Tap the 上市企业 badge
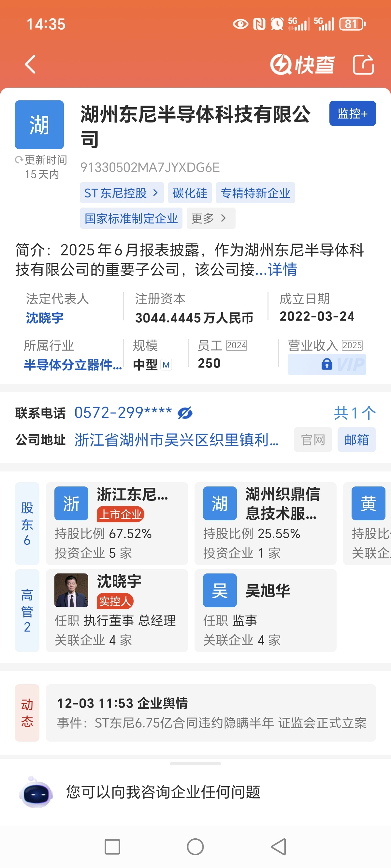The width and height of the screenshot is (391, 868). click(x=120, y=514)
